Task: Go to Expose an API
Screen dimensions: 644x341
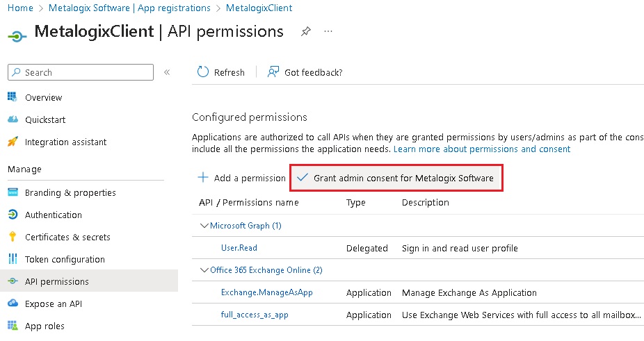Action: pyautogui.click(x=54, y=303)
